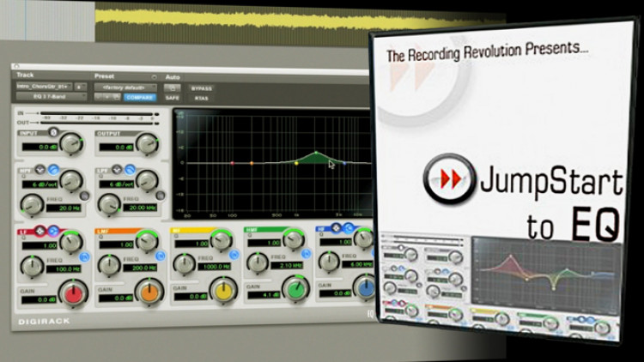Click the MF band frequency knob
The width and height of the screenshot is (644, 362).
[184, 263]
